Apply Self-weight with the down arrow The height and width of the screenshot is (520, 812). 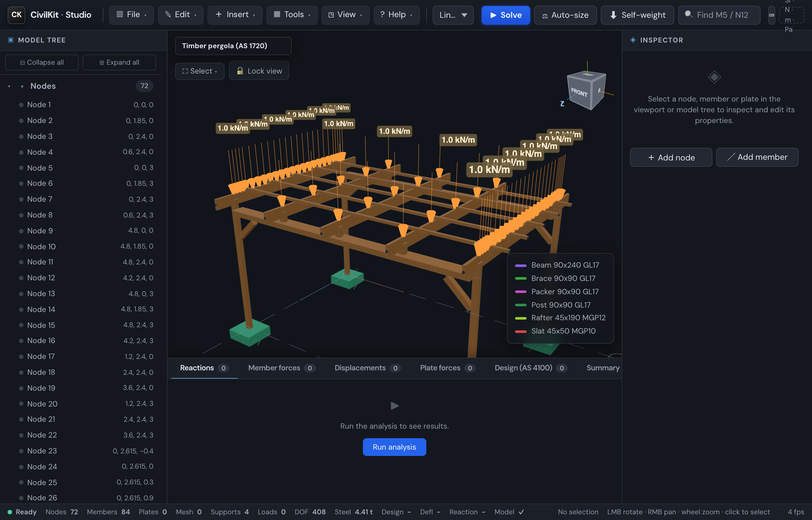click(x=637, y=15)
